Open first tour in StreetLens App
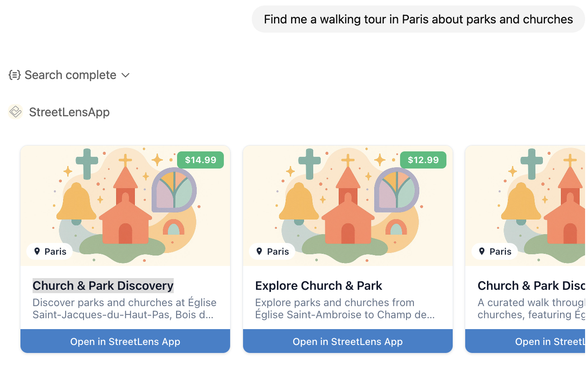The image size is (588, 368). click(x=125, y=341)
